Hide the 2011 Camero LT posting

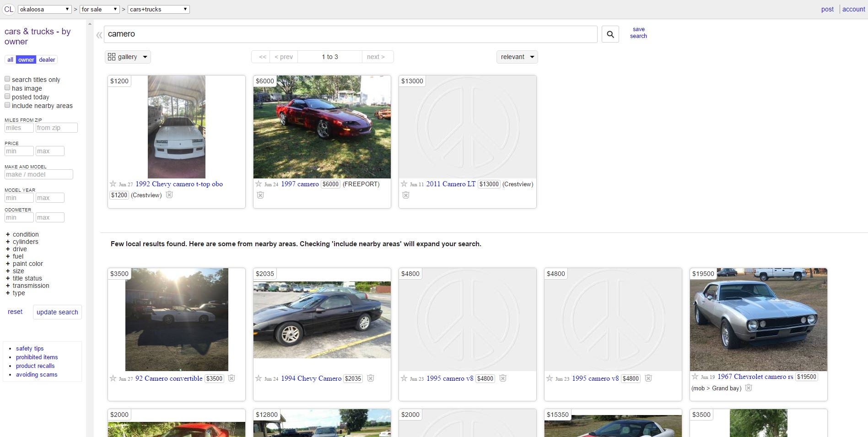406,195
